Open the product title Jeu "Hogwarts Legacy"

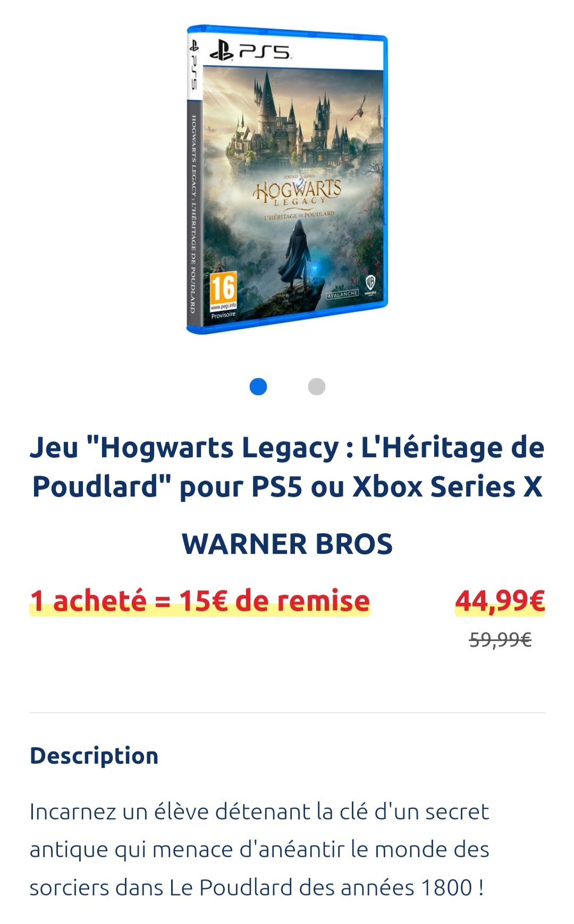coord(287,467)
